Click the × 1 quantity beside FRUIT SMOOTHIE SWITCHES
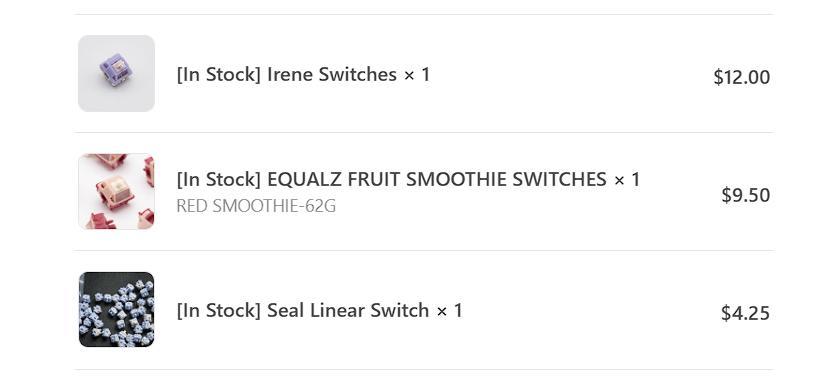834x378 pixels. point(627,180)
